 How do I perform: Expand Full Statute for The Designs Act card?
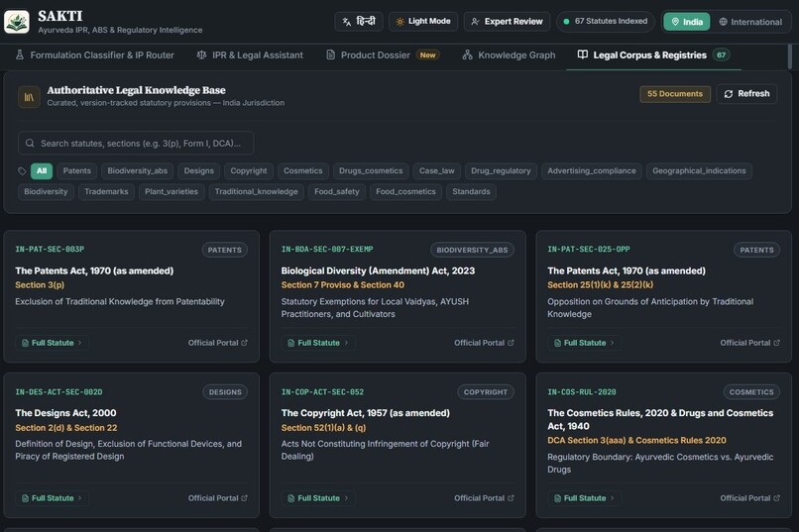pyautogui.click(x=52, y=498)
